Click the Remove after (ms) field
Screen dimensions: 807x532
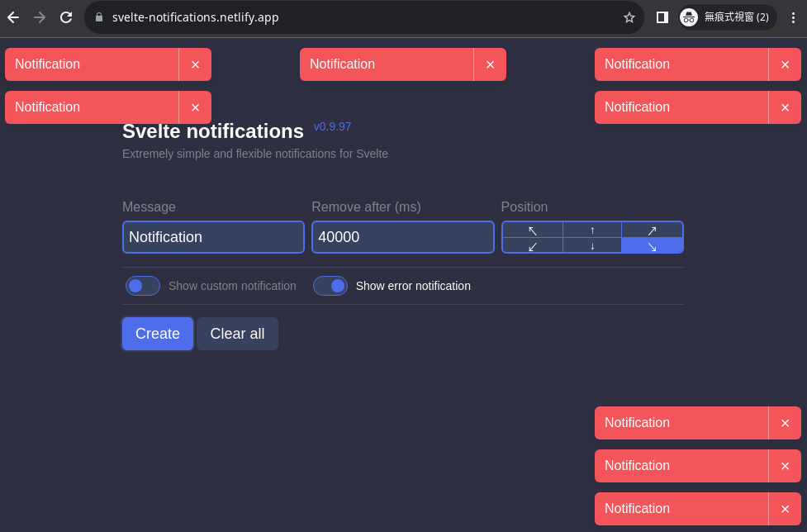(403, 237)
